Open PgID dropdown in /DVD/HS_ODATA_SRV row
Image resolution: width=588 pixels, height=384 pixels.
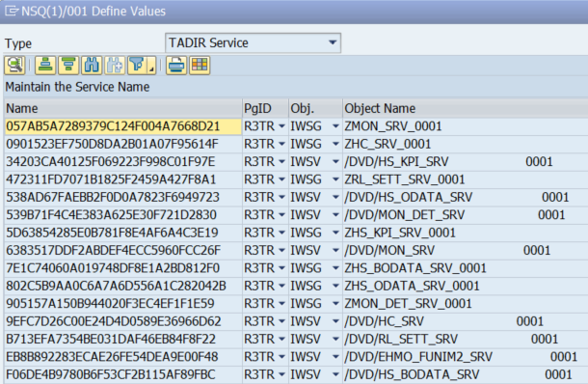pos(281,198)
